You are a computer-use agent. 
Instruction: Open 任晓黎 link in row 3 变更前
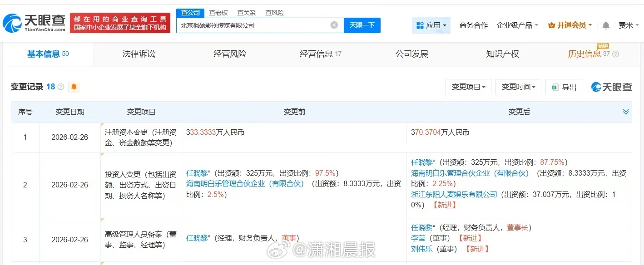pos(197,238)
